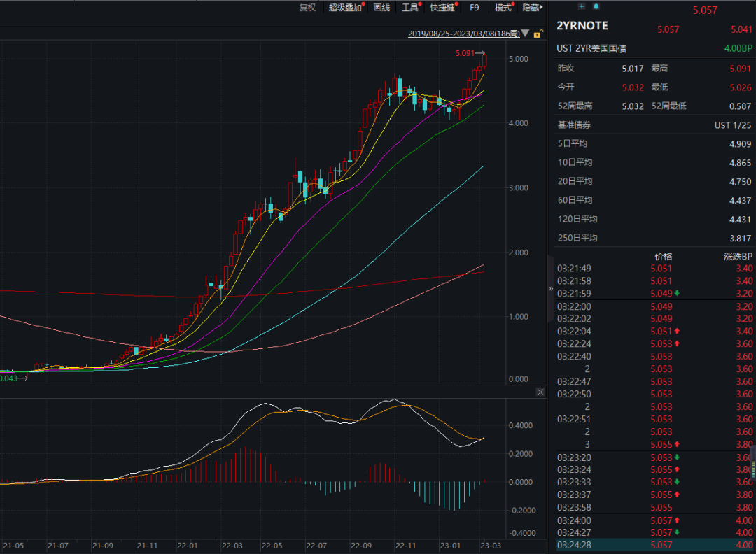Screen dimensions: 756x554
Task: Open the 模式 mode menu
Action: point(503,8)
